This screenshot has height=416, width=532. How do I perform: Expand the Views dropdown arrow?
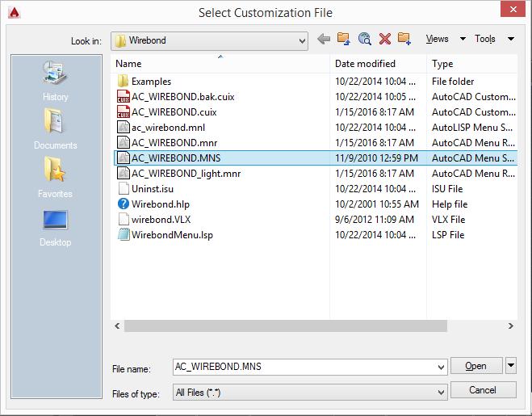click(x=463, y=39)
